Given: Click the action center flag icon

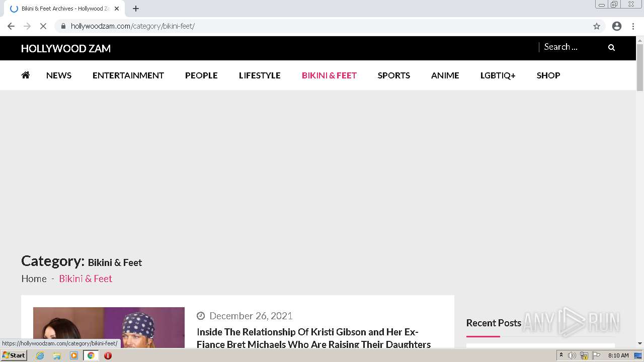Looking at the screenshot, I should [596, 355].
